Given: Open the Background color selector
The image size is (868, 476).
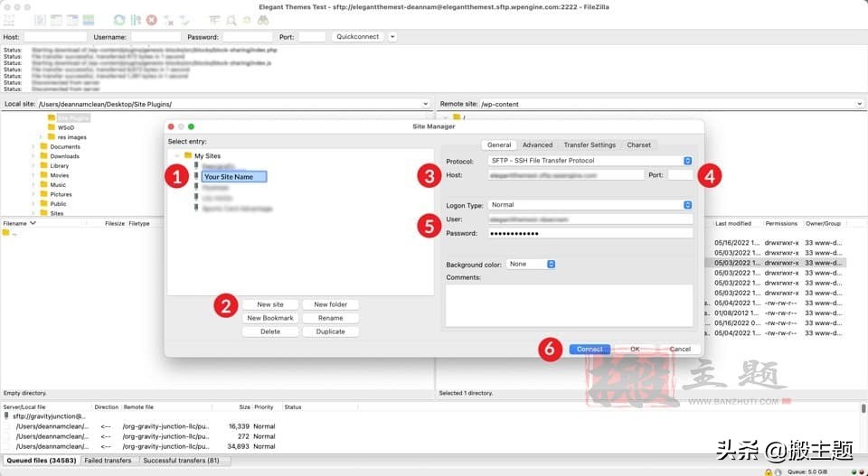Looking at the screenshot, I should [531, 265].
